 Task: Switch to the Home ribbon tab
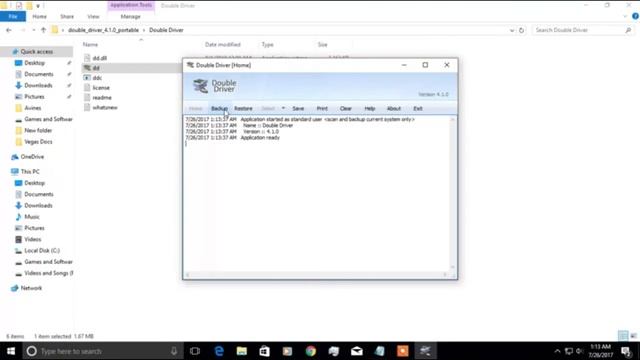(39, 16)
